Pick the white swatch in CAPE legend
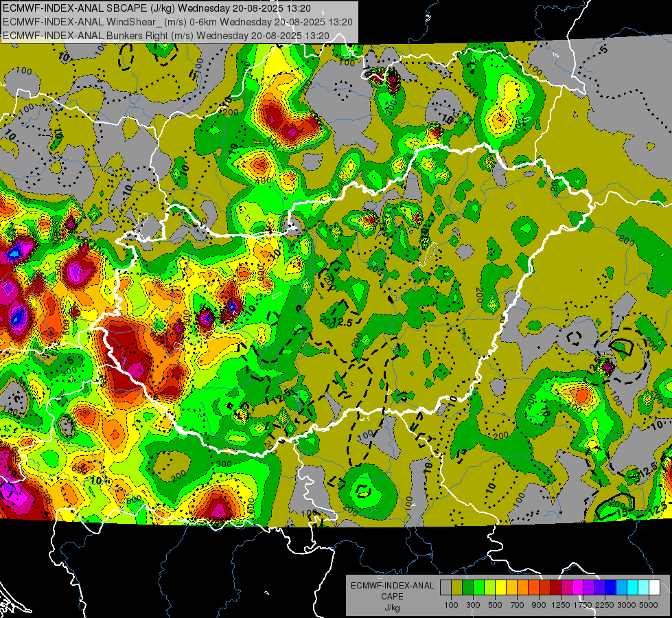 (654, 588)
